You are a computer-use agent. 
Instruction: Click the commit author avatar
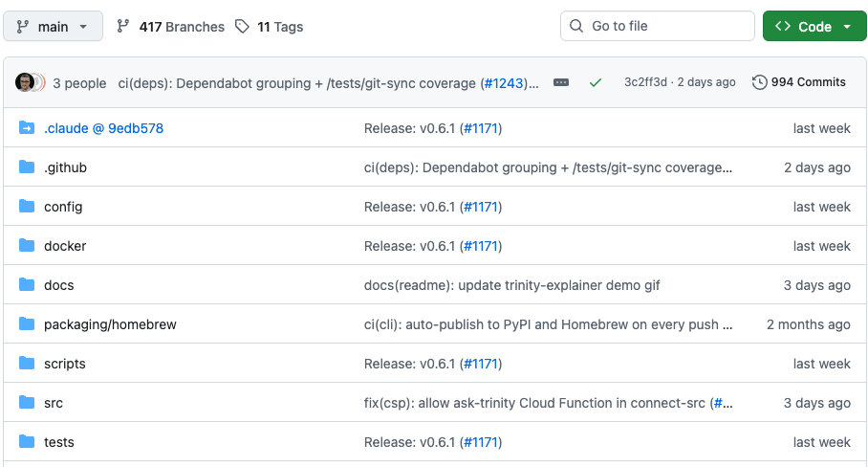24,82
